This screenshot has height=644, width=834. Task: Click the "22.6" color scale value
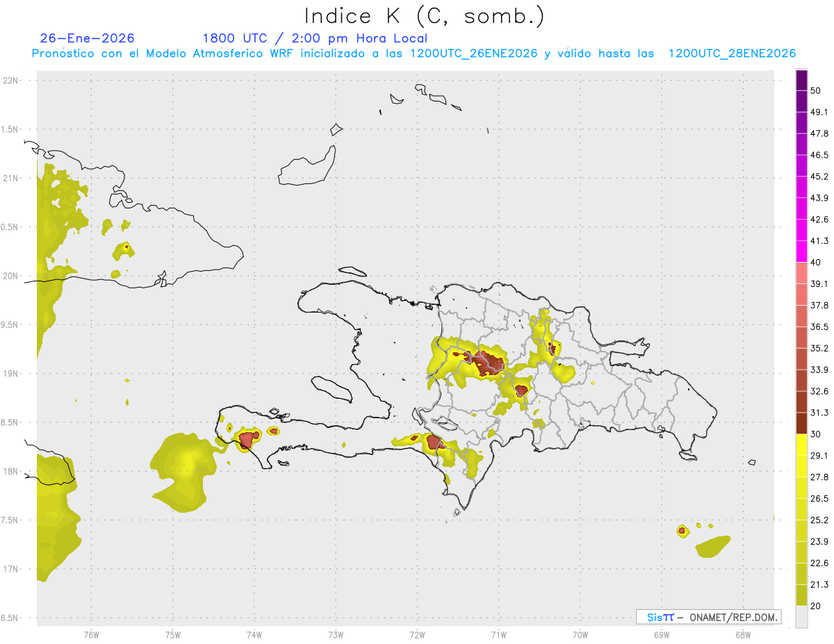pos(819,563)
